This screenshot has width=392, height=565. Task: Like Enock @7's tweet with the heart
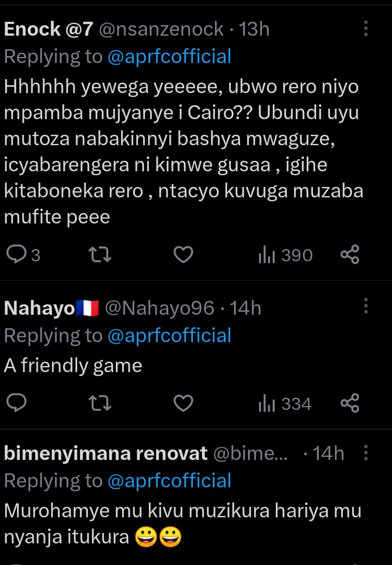[183, 255]
